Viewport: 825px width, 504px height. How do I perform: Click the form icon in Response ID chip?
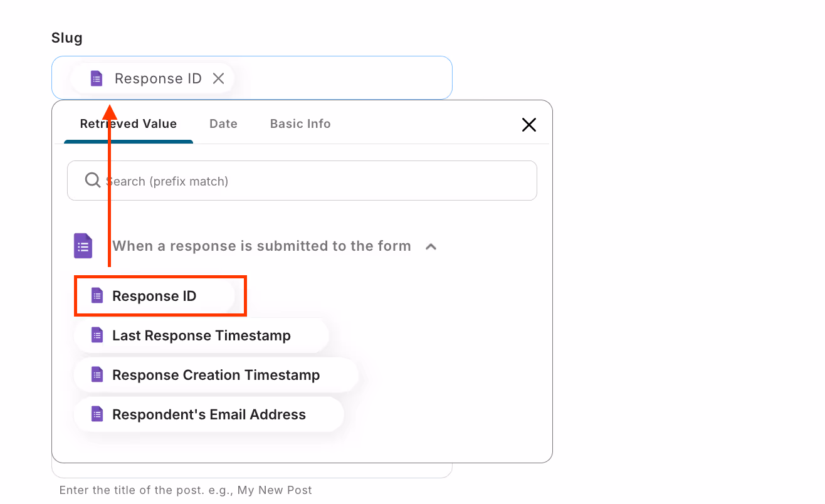click(x=96, y=78)
